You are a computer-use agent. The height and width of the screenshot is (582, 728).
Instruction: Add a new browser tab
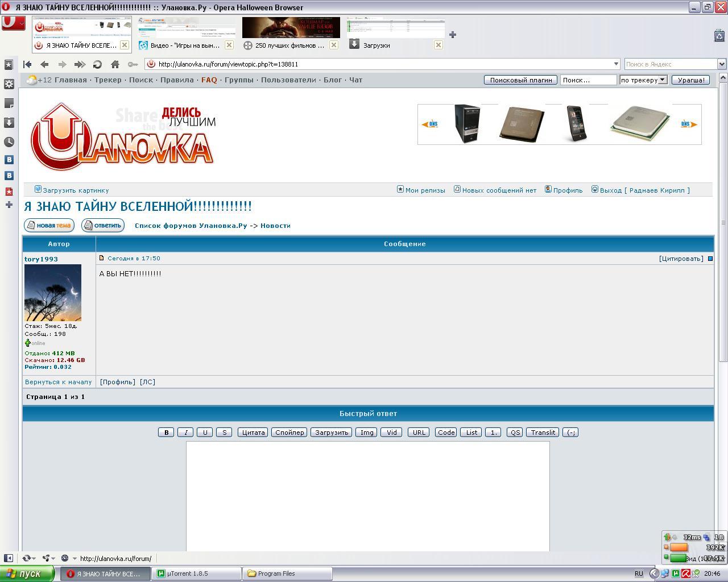pyautogui.click(x=453, y=35)
